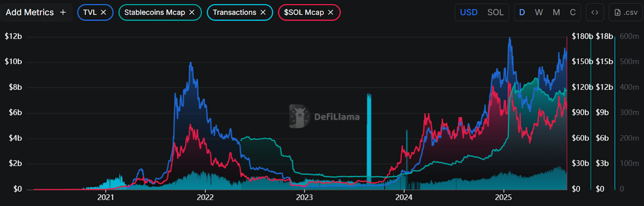Image resolution: width=644 pixels, height=206 pixels.
Task: Select weekly (W) interval
Action: 539,12
